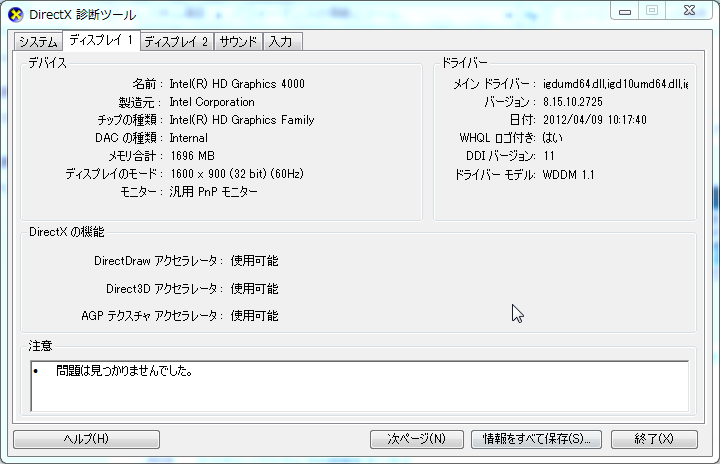Click the モニター field label

(x=141, y=192)
